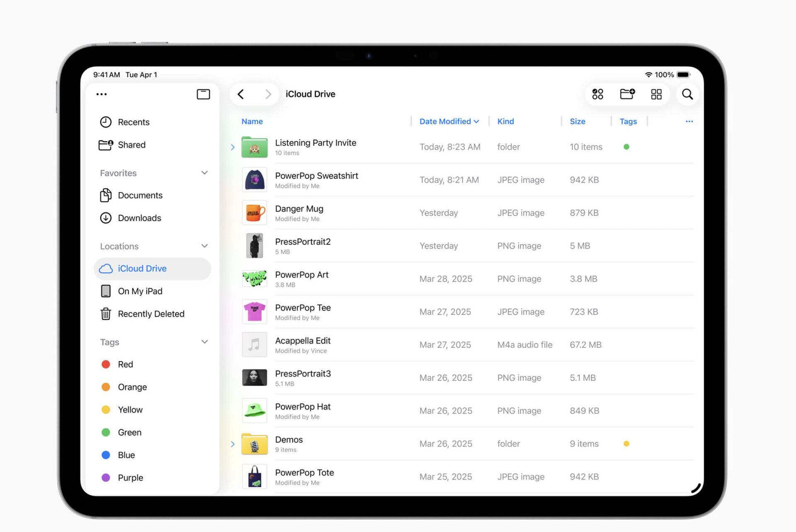The height and width of the screenshot is (532, 796).
Task: Change sort order via Date Modified header
Action: [449, 121]
